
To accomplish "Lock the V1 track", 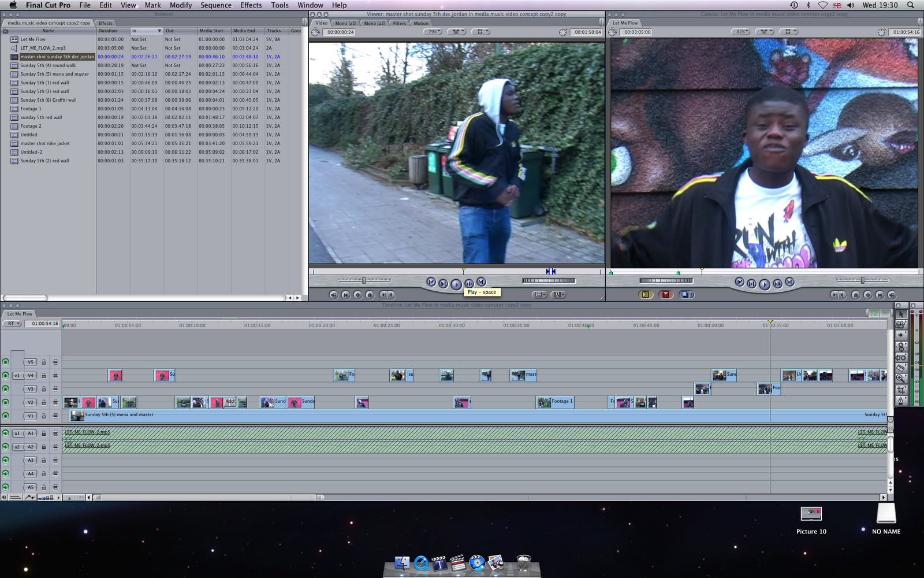I will coord(43,416).
